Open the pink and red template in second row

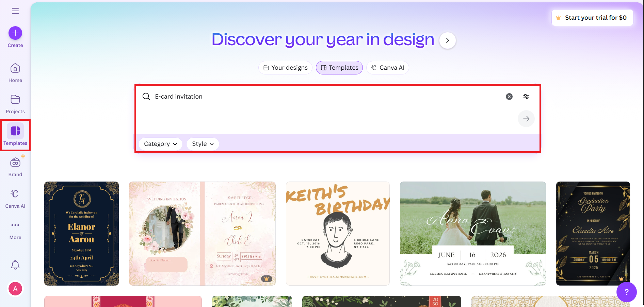point(123,301)
